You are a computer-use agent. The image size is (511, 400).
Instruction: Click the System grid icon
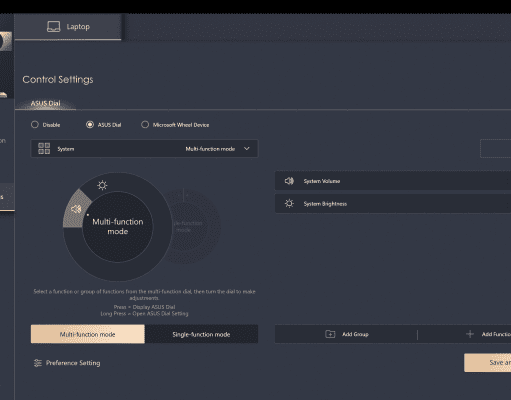point(44,149)
